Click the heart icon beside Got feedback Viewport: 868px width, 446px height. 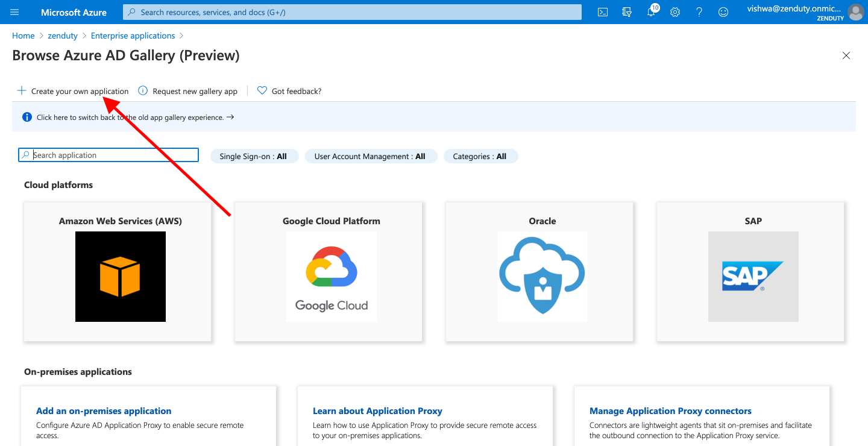262,90
